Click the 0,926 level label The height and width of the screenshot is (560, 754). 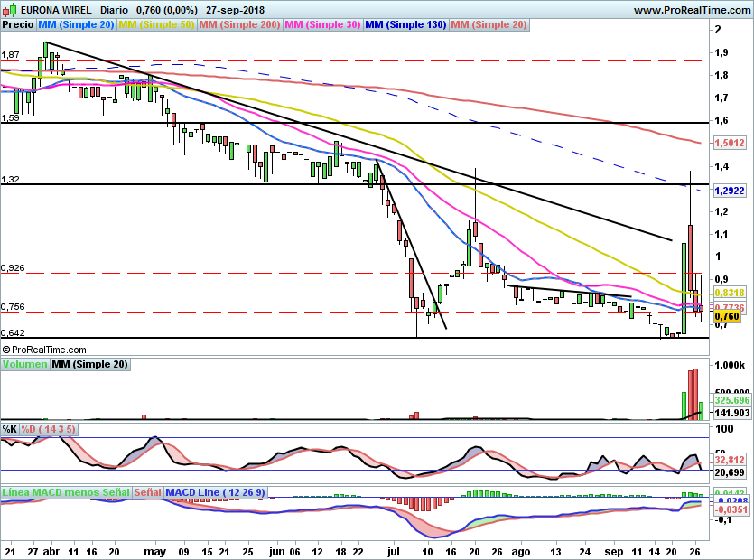tap(13, 267)
